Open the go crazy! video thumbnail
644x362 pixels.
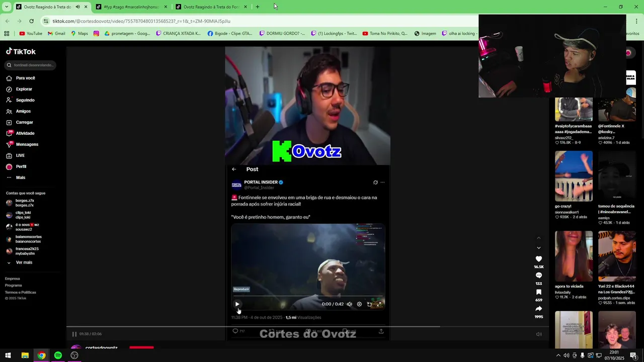coord(574,176)
